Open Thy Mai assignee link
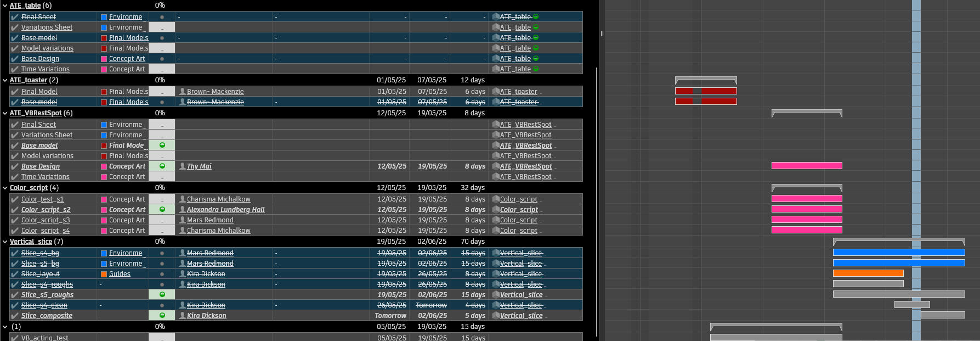Screen dimensions: 980x341 pyautogui.click(x=199, y=166)
